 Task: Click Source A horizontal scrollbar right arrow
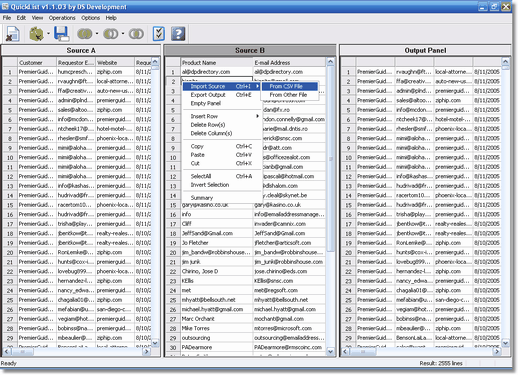click(146, 351)
